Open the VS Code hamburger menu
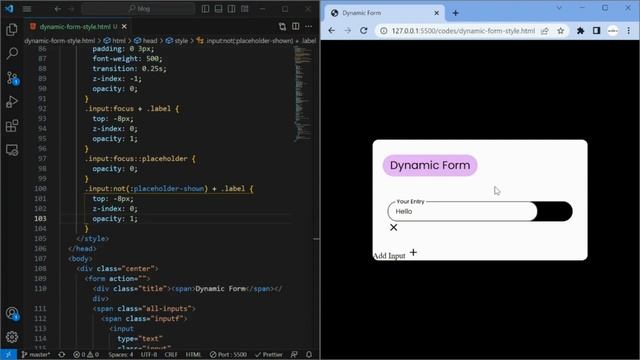 tap(27, 9)
